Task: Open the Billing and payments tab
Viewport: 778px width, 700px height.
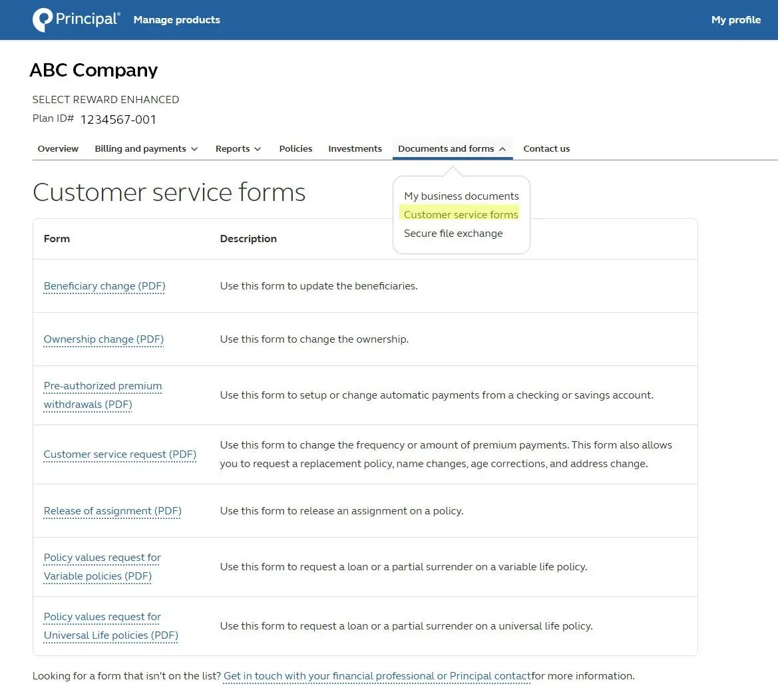Action: 140,148
